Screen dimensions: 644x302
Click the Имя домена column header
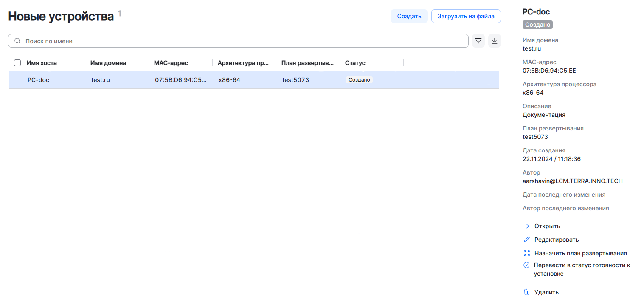point(108,63)
